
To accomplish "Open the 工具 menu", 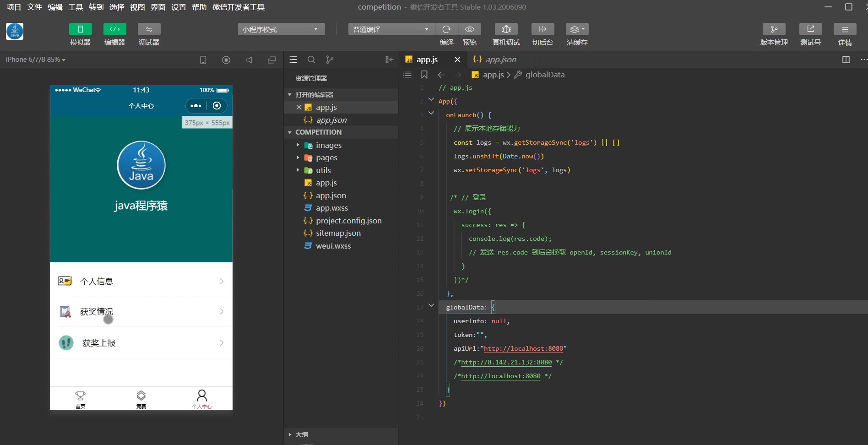I will pos(76,7).
